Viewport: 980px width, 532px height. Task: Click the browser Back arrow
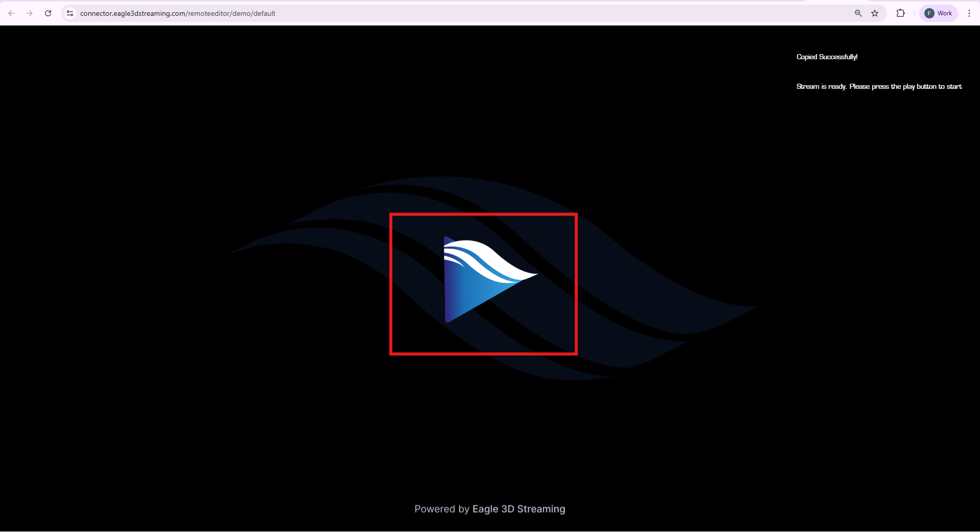click(11, 13)
